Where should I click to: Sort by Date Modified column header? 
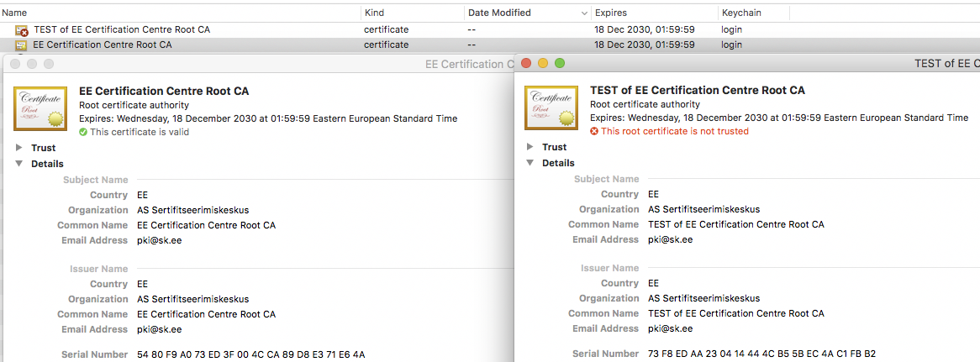click(x=528, y=13)
